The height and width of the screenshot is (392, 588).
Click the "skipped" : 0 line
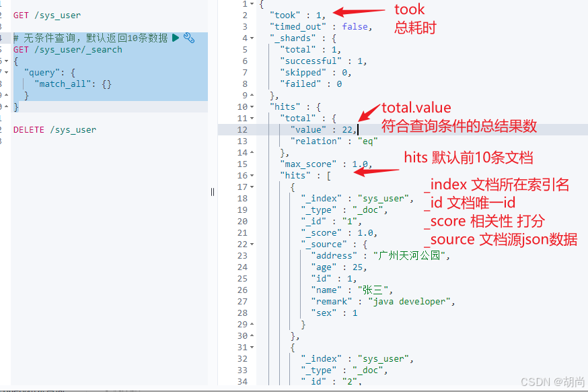click(x=316, y=73)
